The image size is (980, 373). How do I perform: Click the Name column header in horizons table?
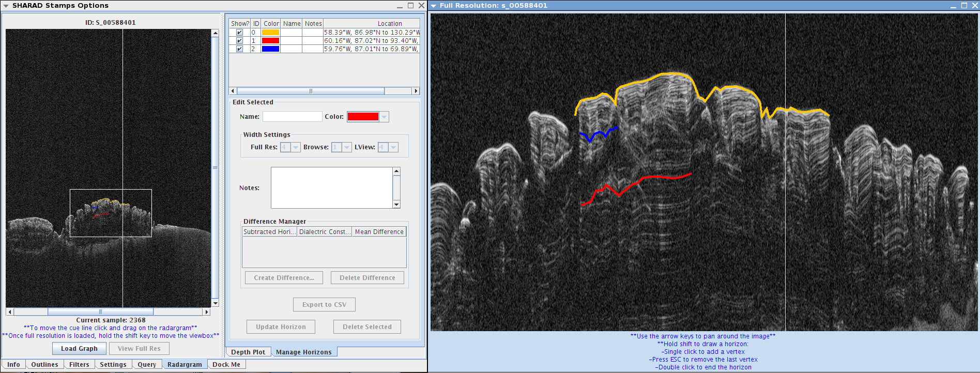(x=292, y=24)
